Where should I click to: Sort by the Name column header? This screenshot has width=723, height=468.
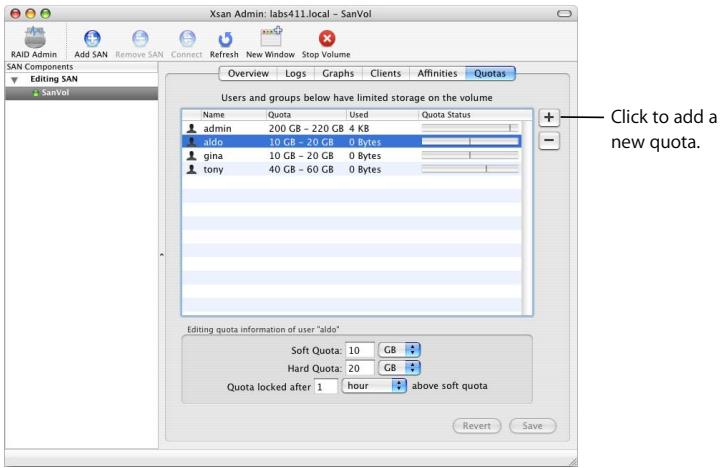[233, 115]
